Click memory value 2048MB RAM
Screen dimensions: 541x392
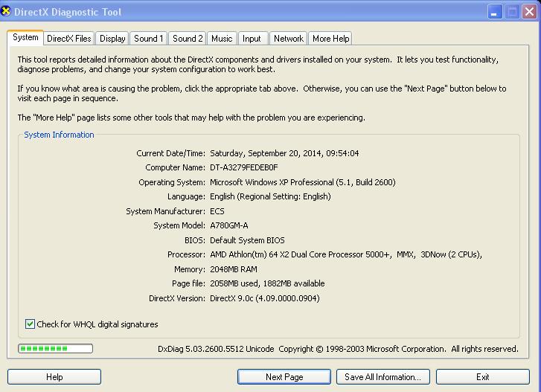[x=233, y=269]
